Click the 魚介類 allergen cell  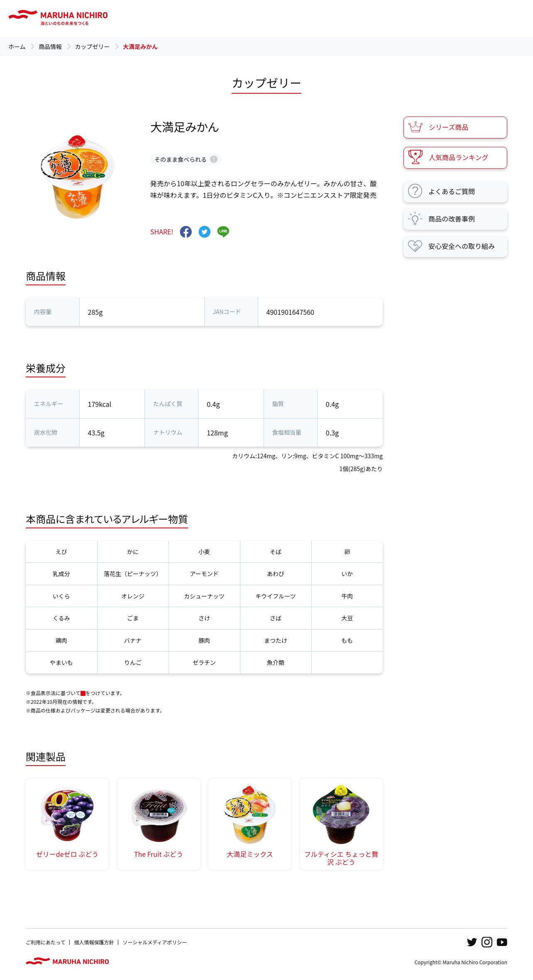point(276,662)
